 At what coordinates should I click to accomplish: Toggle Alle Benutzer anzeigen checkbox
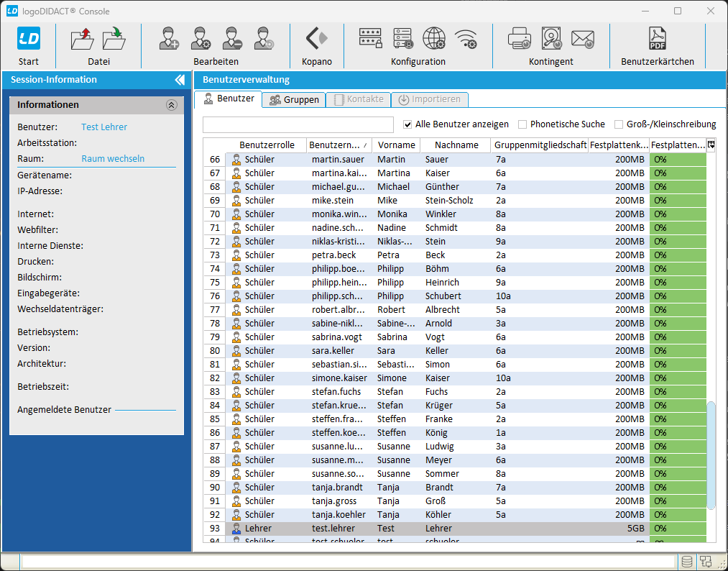coord(407,124)
